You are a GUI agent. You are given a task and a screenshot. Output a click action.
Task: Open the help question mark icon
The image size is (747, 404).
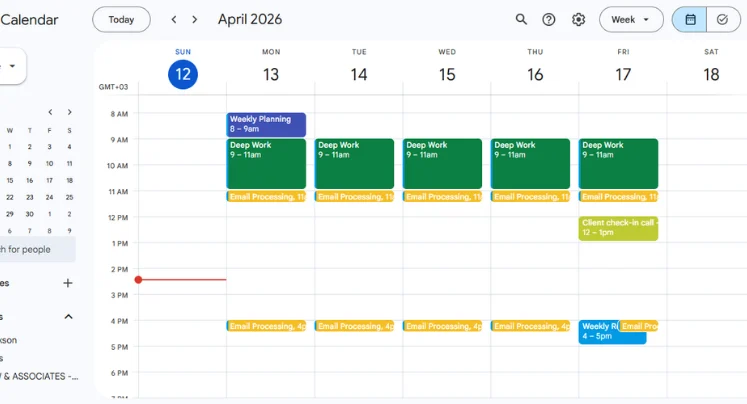click(x=549, y=20)
